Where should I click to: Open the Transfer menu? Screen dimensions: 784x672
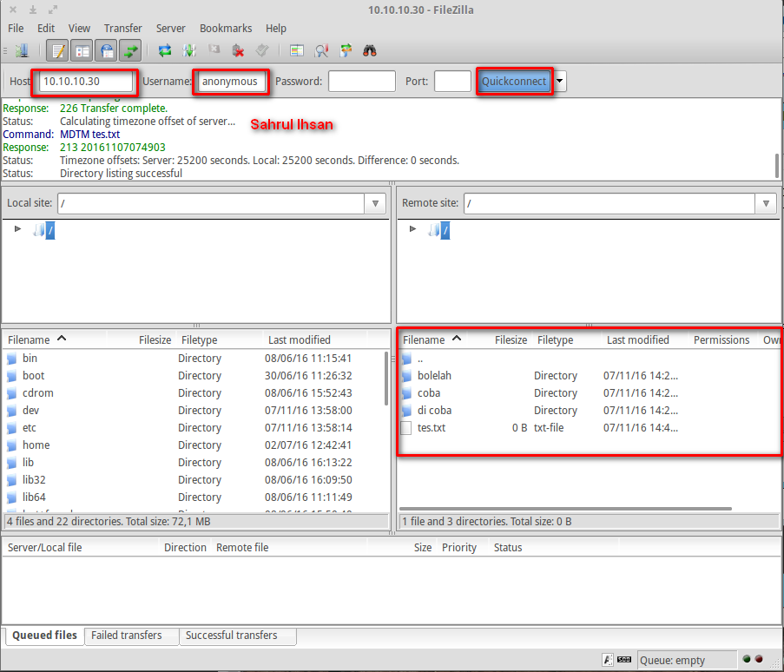click(123, 29)
